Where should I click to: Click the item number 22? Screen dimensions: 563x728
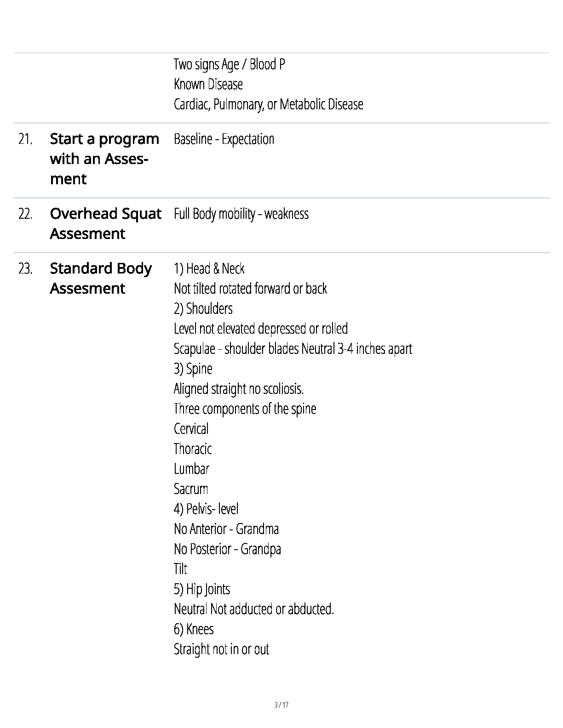(x=25, y=214)
